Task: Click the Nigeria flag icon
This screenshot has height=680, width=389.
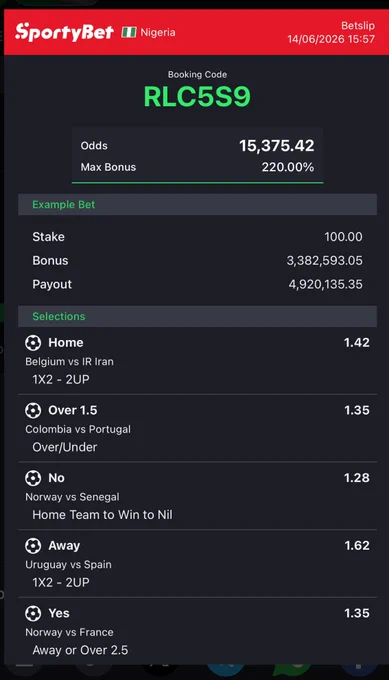Action: coord(129,32)
